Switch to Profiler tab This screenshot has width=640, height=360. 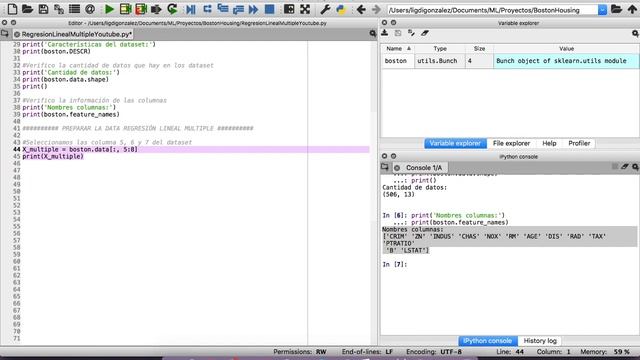click(x=579, y=143)
